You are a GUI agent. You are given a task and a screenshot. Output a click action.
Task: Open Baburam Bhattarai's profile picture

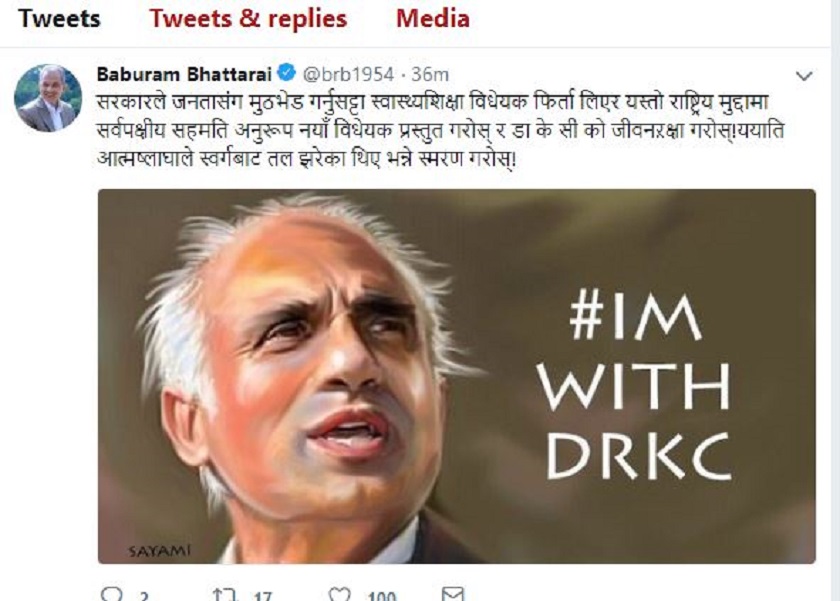[x=48, y=98]
